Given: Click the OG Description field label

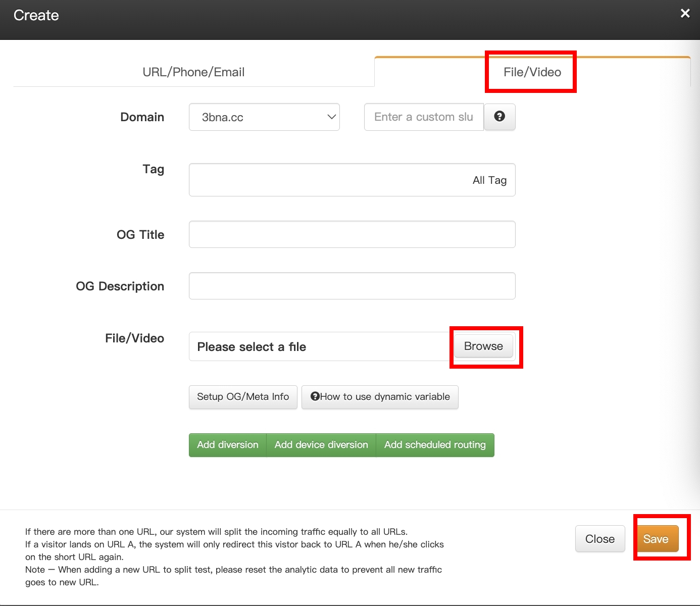Looking at the screenshot, I should [x=120, y=286].
